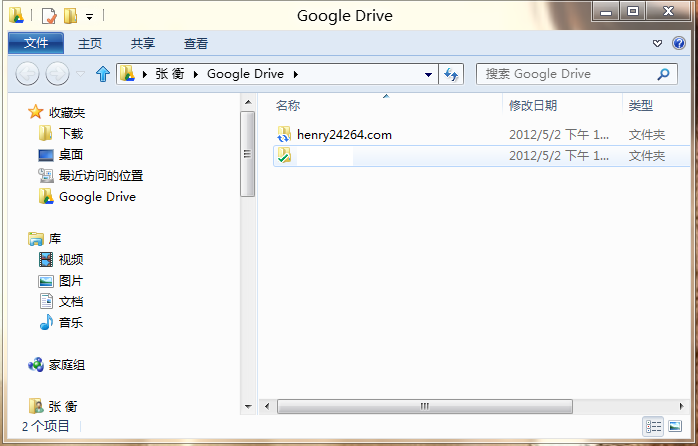The width and height of the screenshot is (698, 446).
Task: Go forward with the Forward arrow button
Action: [57, 74]
